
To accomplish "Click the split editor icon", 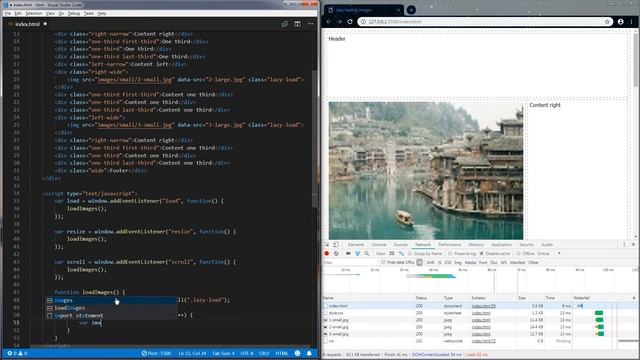I will click(x=298, y=24).
